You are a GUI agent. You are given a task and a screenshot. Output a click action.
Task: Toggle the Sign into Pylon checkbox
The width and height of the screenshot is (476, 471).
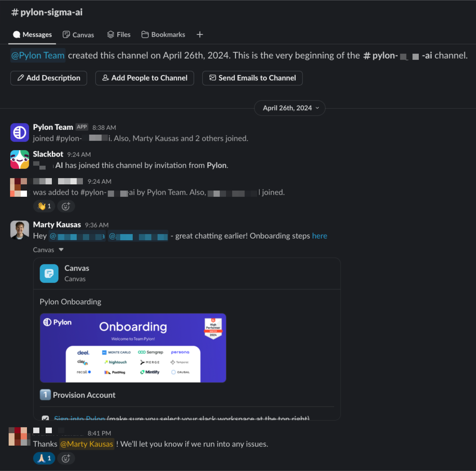point(45,418)
